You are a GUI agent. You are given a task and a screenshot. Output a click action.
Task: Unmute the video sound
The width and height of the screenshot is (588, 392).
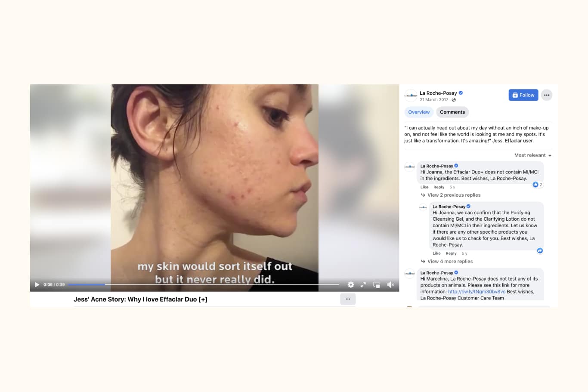pos(390,284)
